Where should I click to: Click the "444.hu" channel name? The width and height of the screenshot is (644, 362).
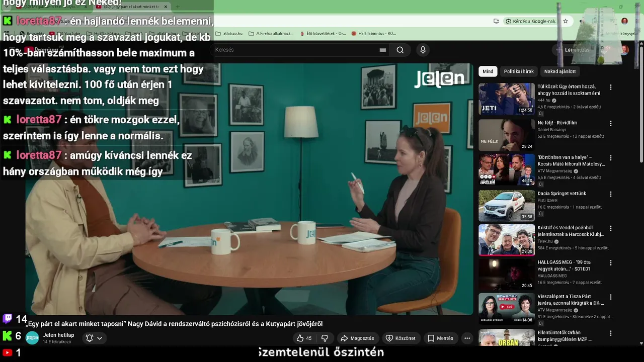544,100
